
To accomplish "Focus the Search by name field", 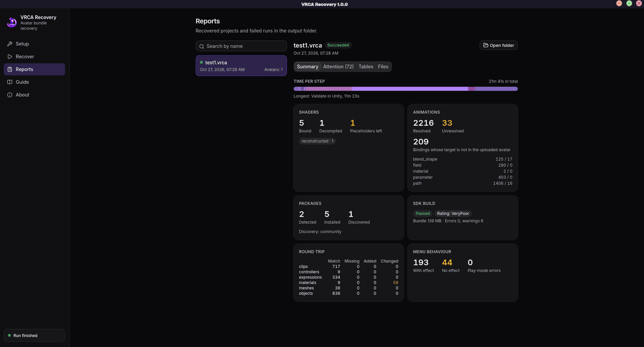I will 241,46.
